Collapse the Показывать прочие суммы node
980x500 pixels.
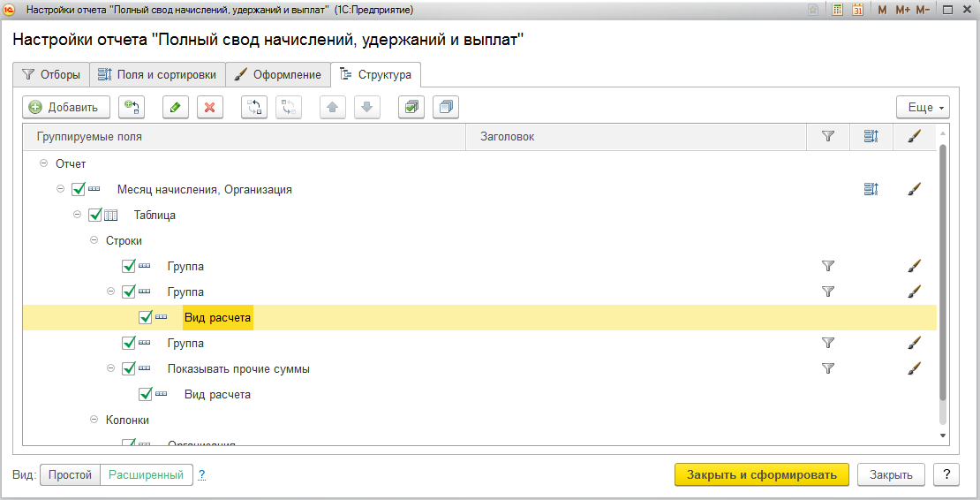click(x=111, y=368)
